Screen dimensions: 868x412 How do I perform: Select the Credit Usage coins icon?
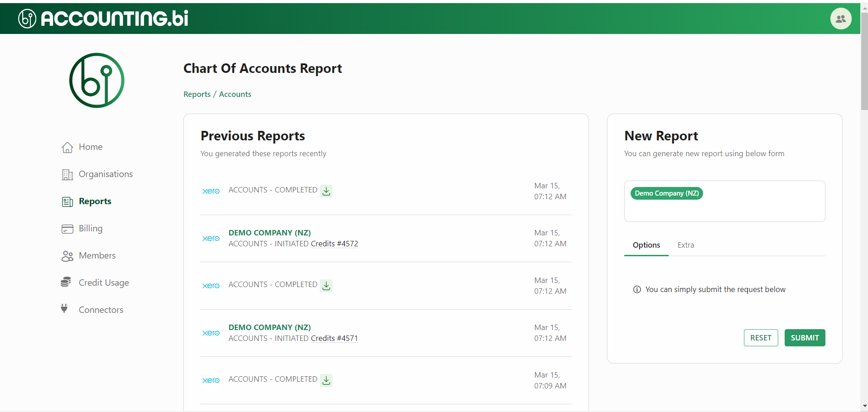[x=66, y=282]
